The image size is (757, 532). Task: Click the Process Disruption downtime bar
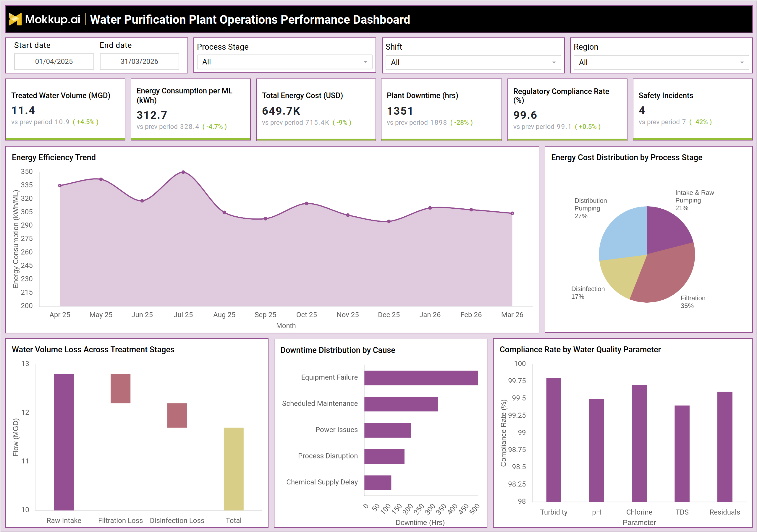(384, 457)
